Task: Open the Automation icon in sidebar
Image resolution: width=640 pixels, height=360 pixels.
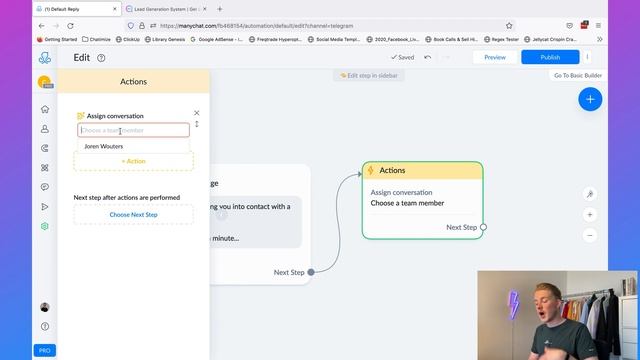Action: (x=45, y=148)
